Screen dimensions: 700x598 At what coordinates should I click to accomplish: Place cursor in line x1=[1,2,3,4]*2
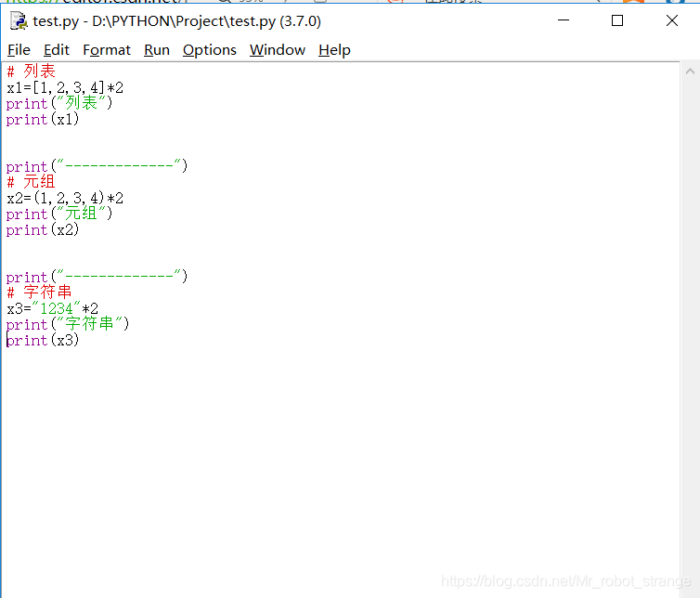tap(65, 87)
